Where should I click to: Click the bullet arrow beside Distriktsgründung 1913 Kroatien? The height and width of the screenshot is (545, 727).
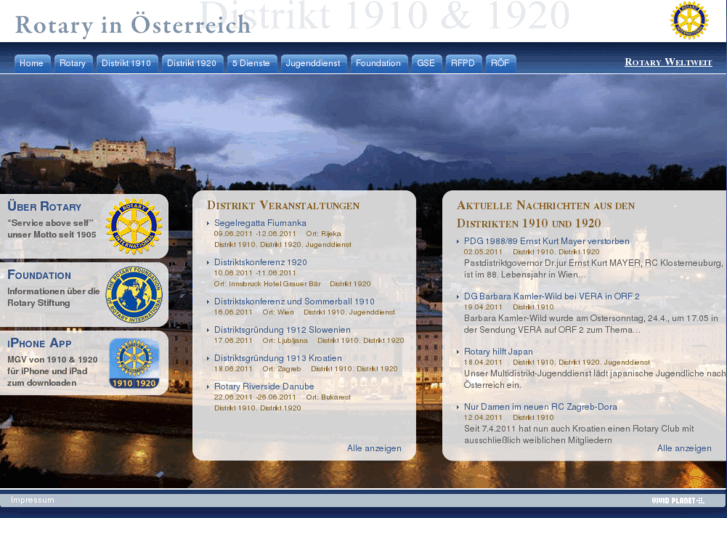click(x=208, y=359)
